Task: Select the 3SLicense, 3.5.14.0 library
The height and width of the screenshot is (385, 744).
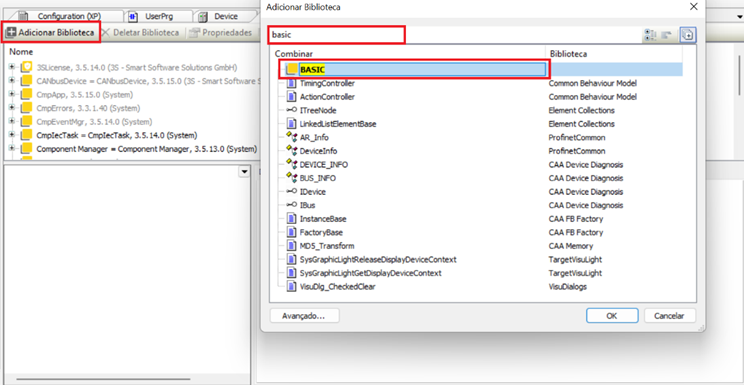Action: tap(137, 67)
